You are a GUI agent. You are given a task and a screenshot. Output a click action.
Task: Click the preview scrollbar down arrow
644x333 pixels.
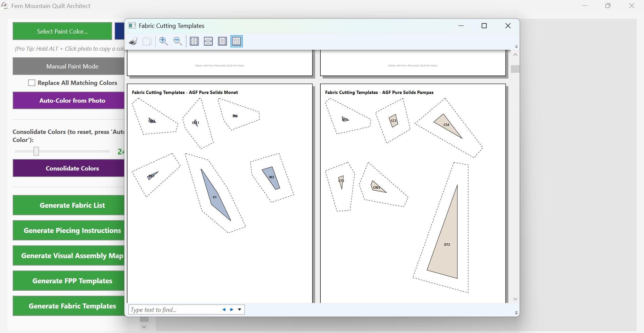(x=516, y=299)
